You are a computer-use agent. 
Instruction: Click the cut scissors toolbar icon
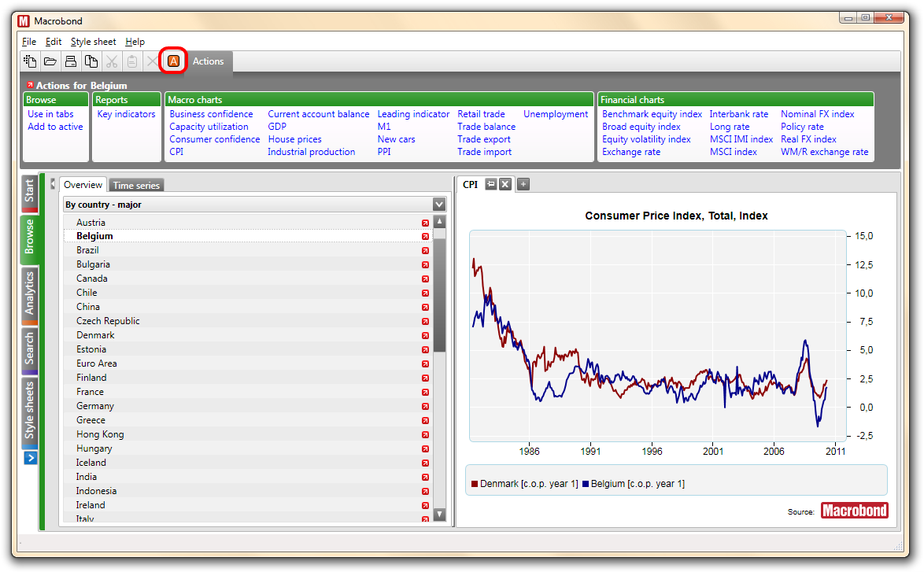(x=112, y=61)
